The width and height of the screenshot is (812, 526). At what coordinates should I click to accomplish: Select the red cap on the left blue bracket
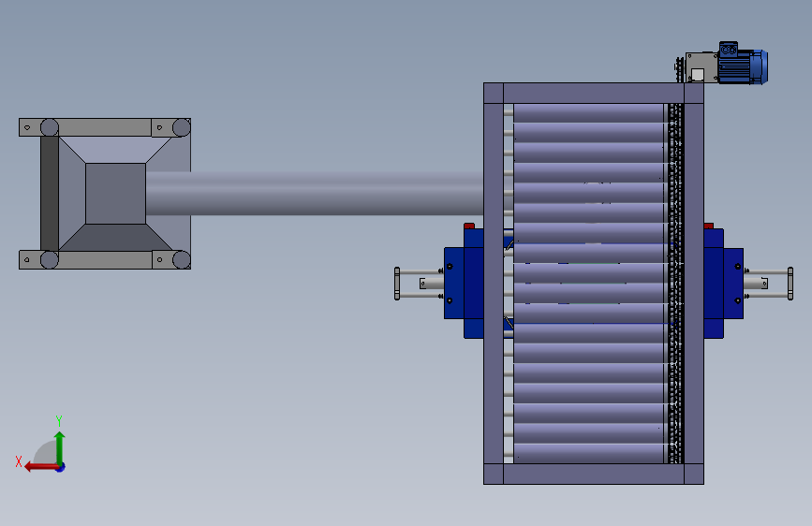coord(469,226)
